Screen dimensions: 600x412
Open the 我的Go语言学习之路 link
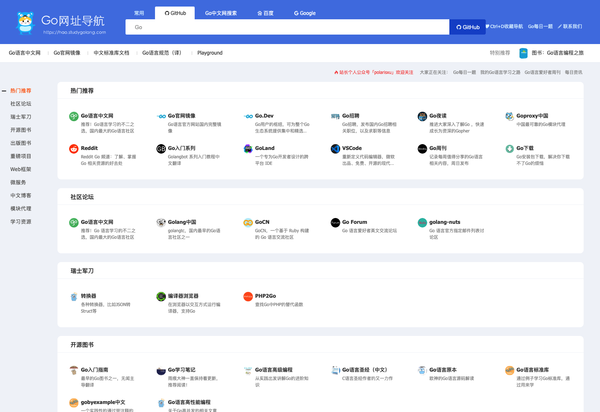tap(500, 72)
